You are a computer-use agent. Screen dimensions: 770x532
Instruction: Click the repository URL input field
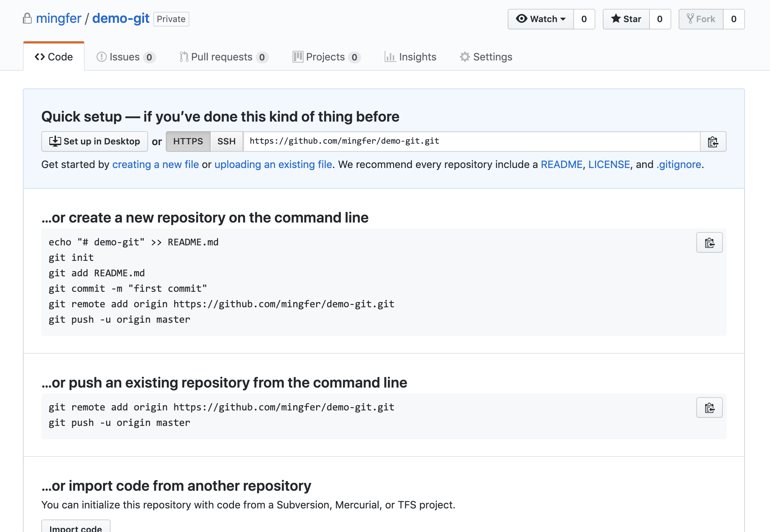click(x=472, y=141)
